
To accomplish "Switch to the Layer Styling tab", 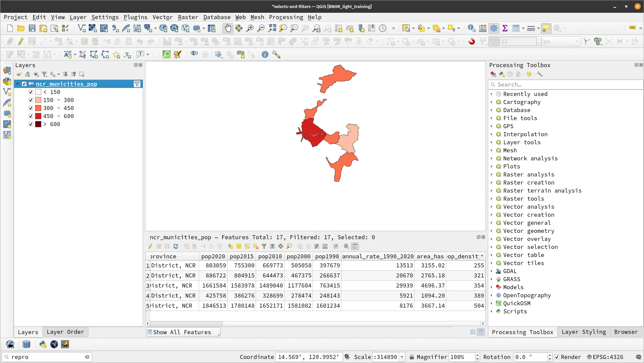I will [x=584, y=332].
